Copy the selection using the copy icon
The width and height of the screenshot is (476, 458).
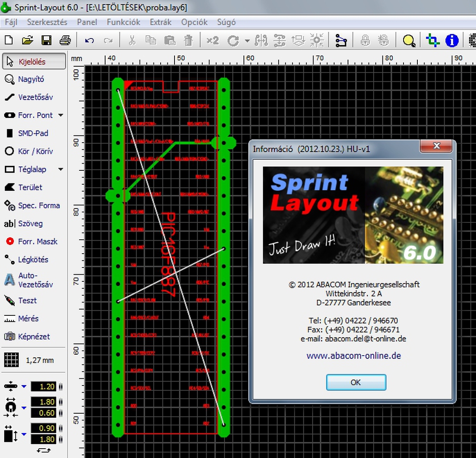(151, 40)
